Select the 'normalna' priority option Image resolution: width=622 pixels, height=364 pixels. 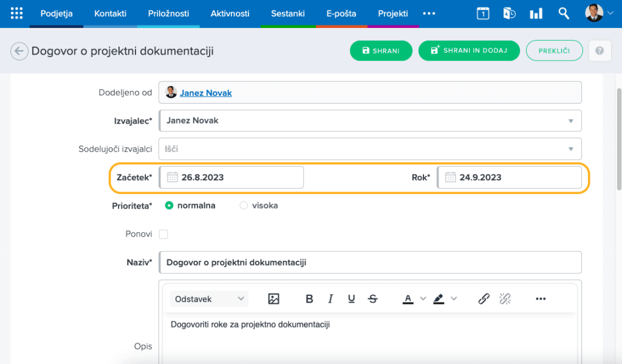coord(169,206)
